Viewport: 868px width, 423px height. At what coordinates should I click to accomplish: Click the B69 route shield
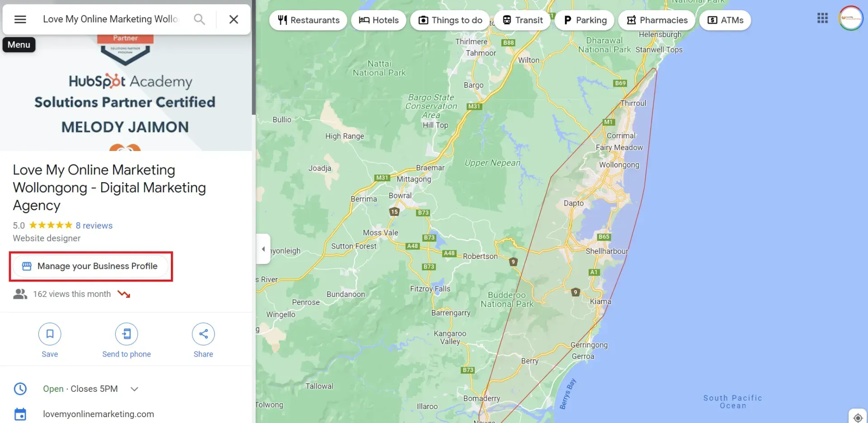pyautogui.click(x=620, y=83)
